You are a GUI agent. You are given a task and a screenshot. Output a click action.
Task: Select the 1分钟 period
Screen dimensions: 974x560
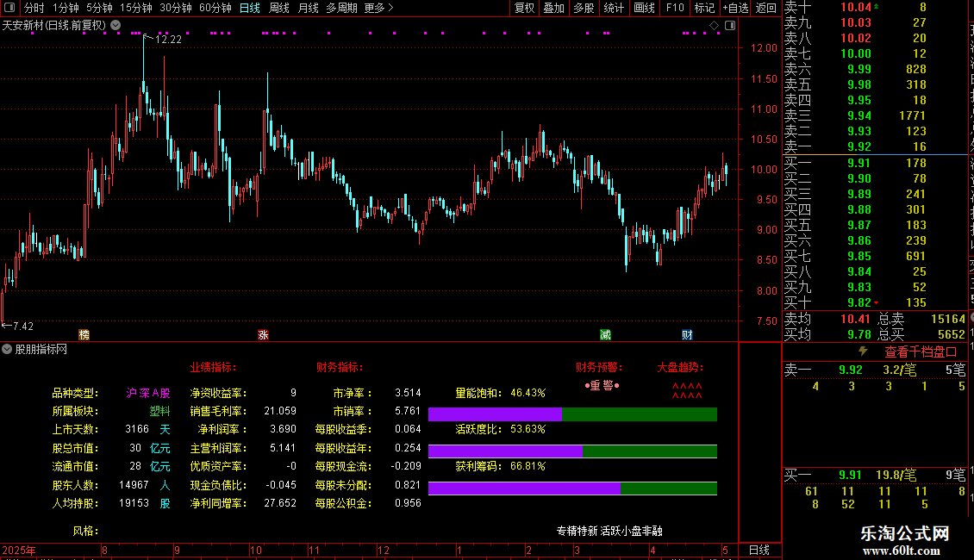tap(66, 8)
